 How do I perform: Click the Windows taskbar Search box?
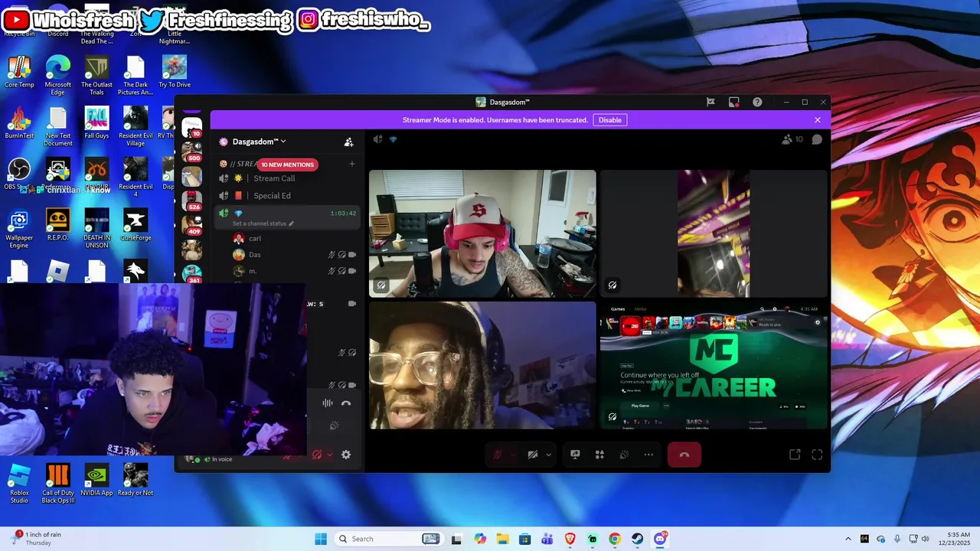[388, 539]
